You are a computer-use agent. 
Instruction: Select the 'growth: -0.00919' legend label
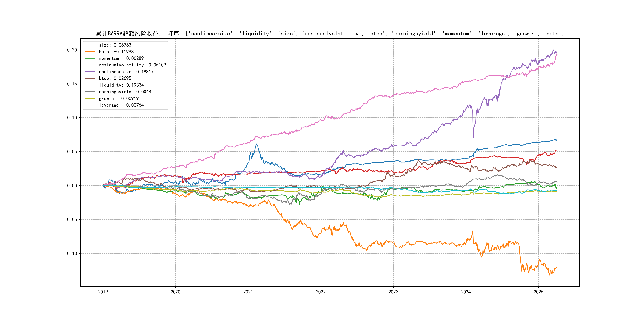click(118, 99)
